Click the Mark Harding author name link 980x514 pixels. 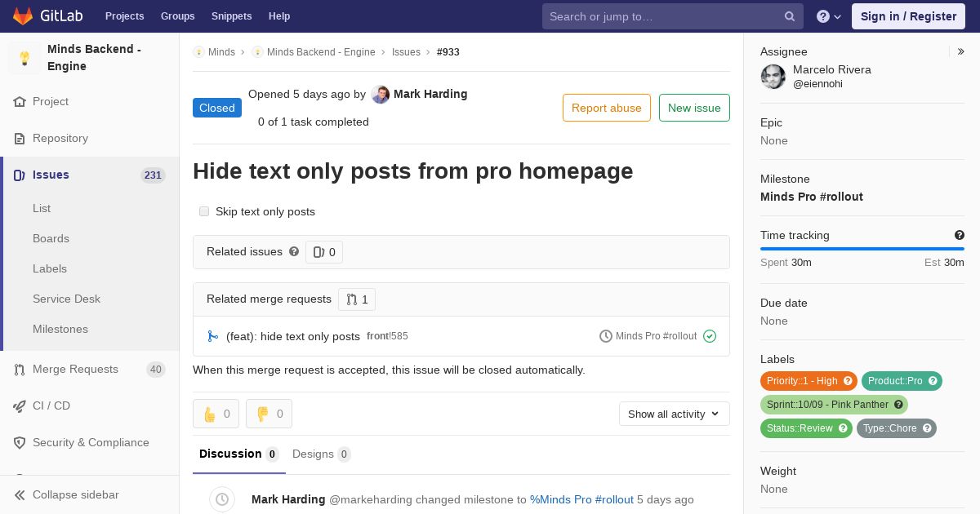[430, 94]
